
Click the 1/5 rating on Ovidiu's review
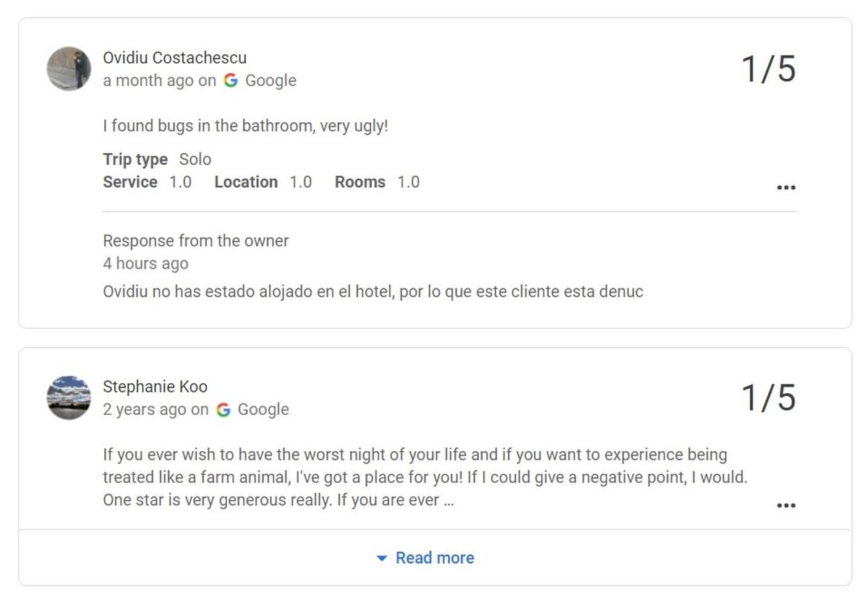pos(769,70)
